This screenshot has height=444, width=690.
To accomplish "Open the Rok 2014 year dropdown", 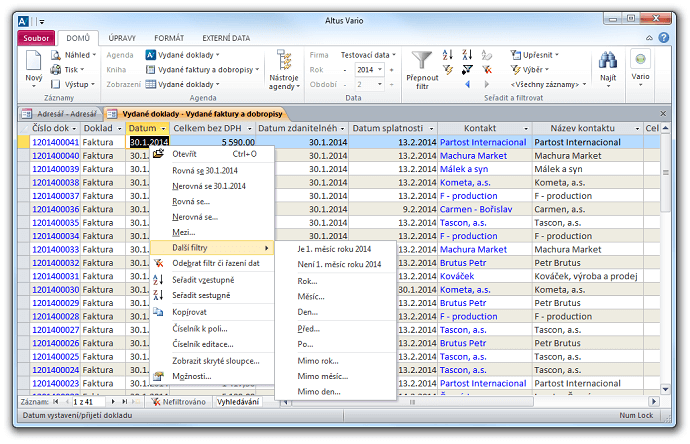I will click(380, 70).
